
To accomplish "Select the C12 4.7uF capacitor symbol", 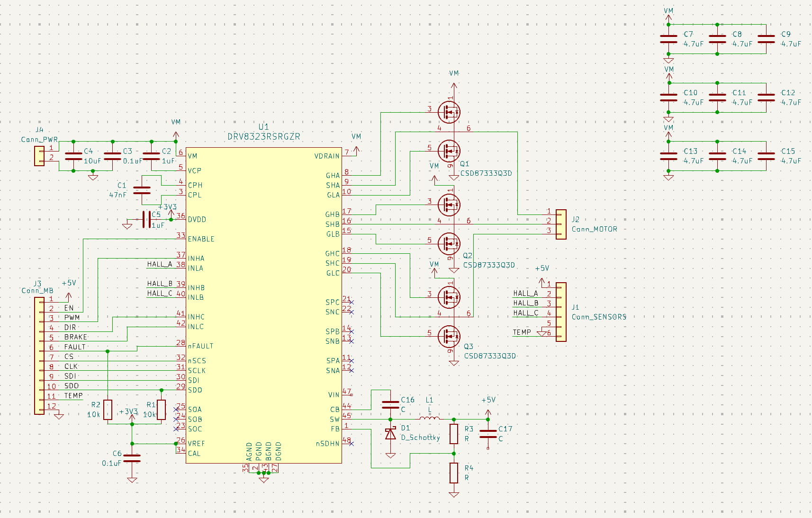I will [x=766, y=98].
